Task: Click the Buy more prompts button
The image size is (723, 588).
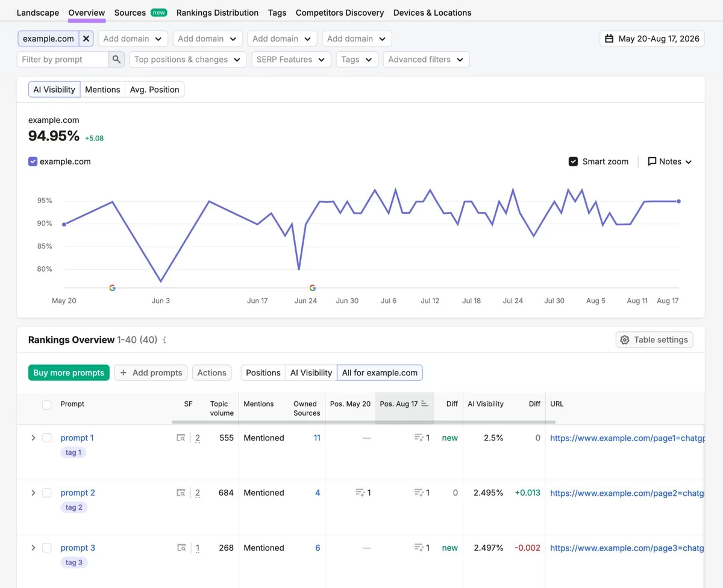Action: click(x=69, y=372)
